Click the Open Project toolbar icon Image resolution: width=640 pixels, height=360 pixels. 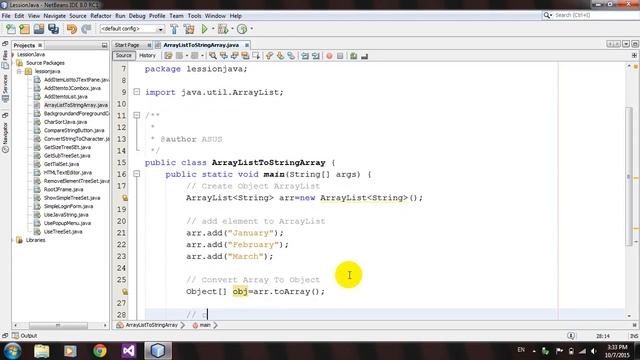coord(39,29)
